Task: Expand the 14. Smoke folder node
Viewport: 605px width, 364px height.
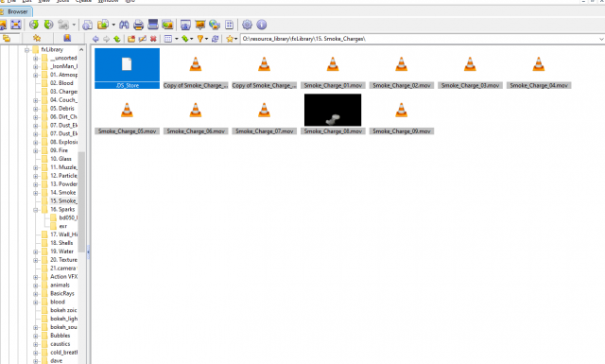Action: click(36, 193)
